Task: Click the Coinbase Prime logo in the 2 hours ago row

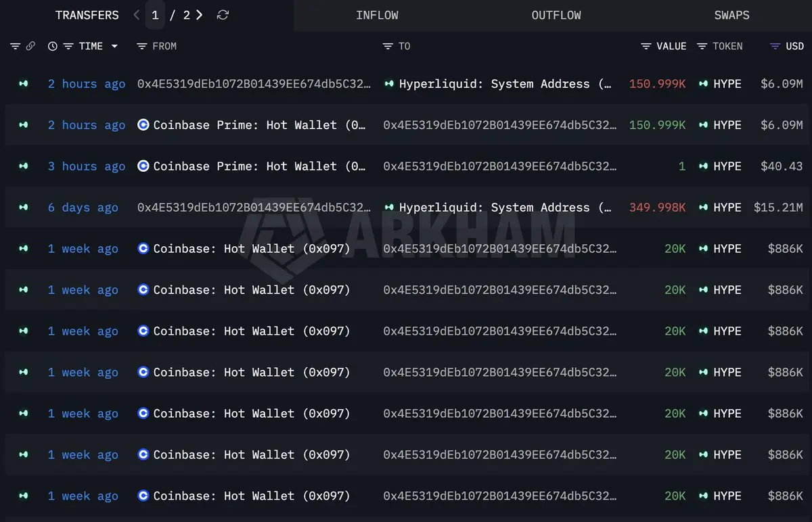Action: pyautogui.click(x=143, y=125)
